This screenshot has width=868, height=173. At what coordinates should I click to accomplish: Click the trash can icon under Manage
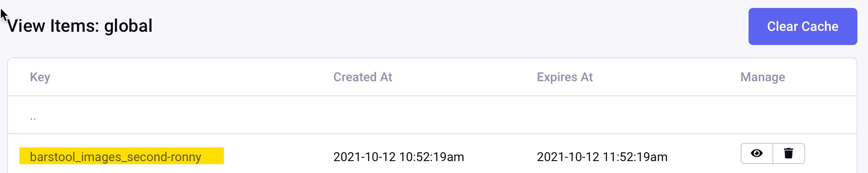pyautogui.click(x=788, y=153)
